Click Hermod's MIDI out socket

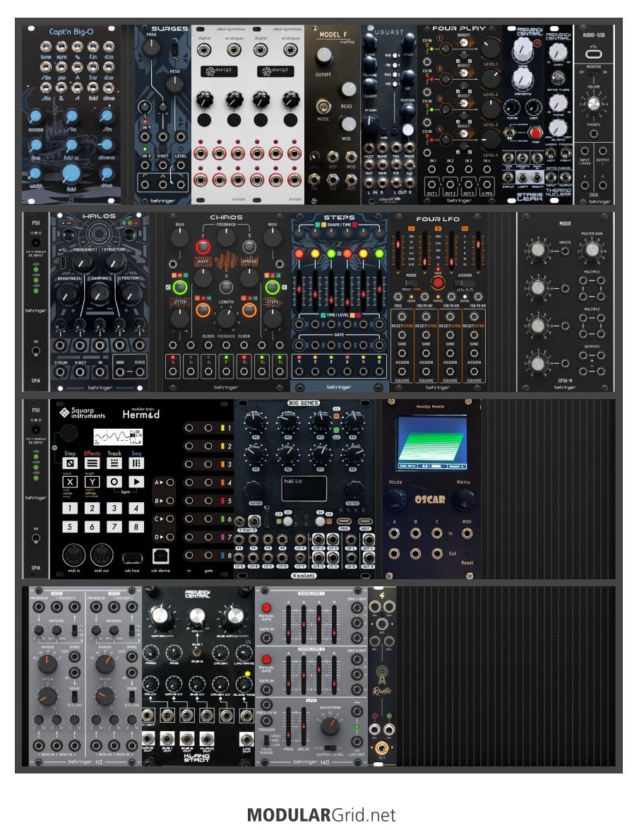[102, 555]
